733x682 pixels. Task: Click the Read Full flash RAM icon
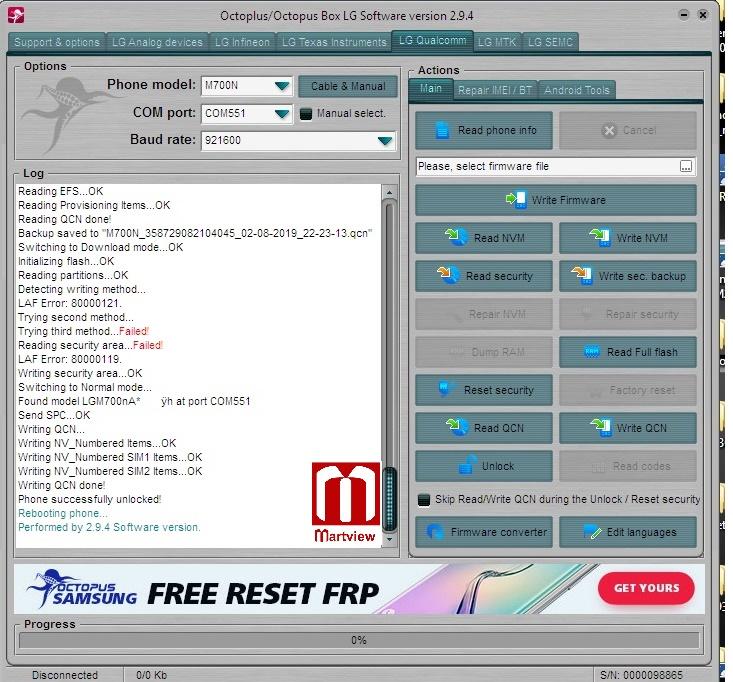(592, 352)
